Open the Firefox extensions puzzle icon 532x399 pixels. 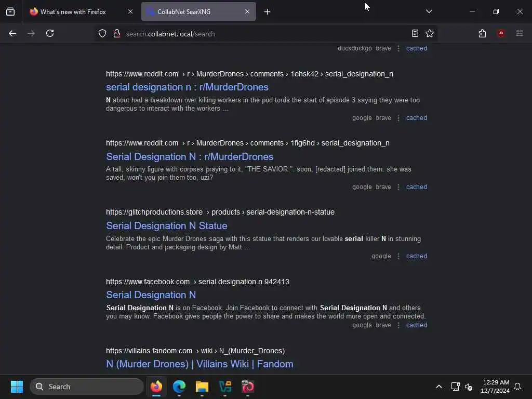click(x=482, y=33)
